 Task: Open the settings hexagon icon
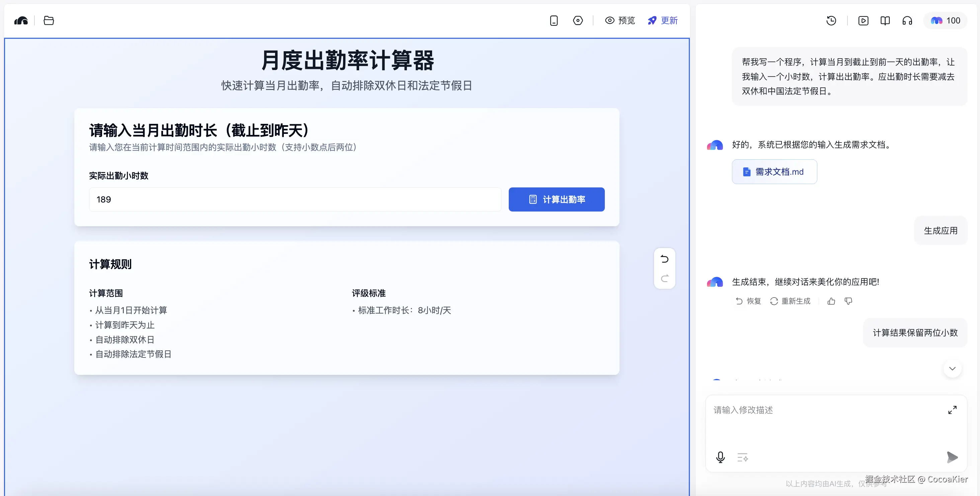click(x=578, y=20)
